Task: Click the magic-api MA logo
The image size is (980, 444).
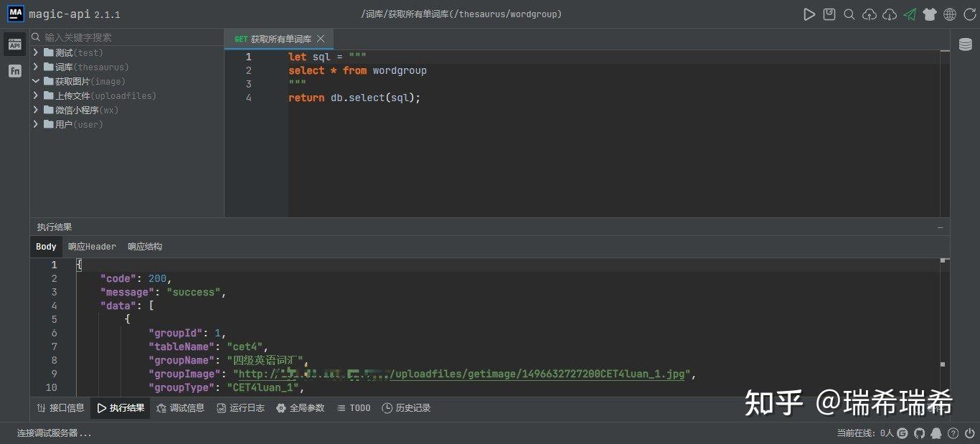Action: [16, 14]
